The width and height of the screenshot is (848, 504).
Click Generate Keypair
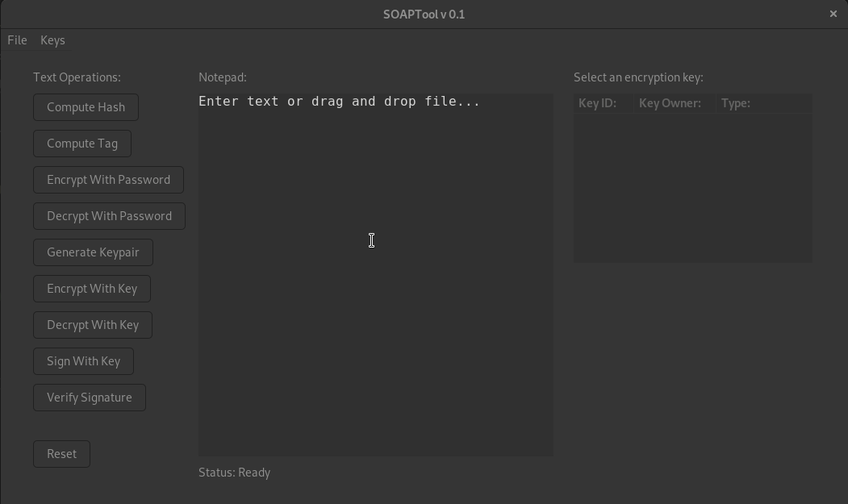93,252
